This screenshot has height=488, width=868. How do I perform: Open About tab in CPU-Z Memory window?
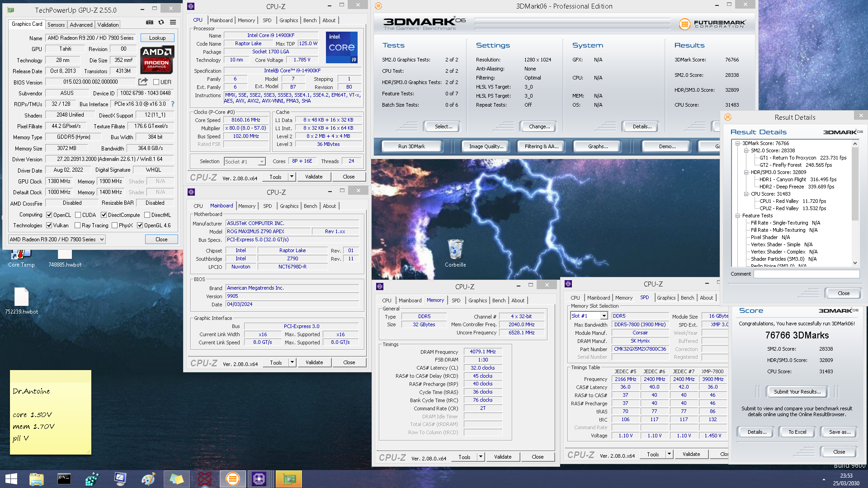518,300
